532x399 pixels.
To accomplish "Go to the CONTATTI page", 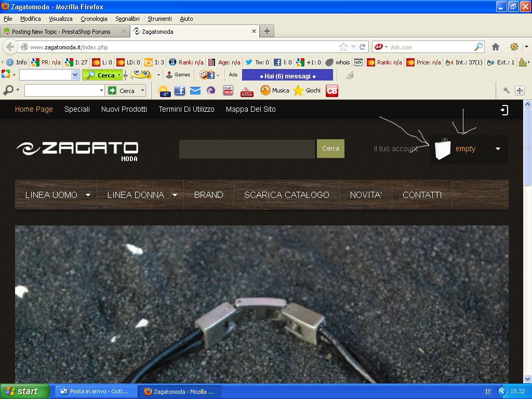I will [x=422, y=195].
